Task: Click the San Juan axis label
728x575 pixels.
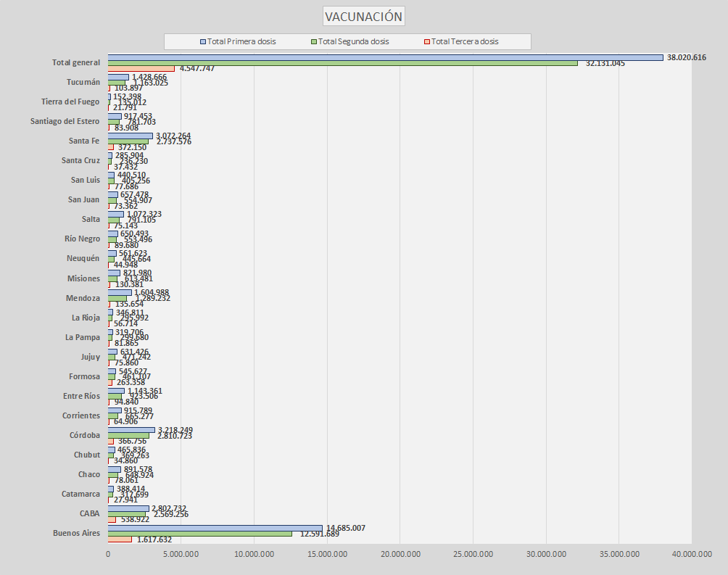Action: pyautogui.click(x=83, y=199)
